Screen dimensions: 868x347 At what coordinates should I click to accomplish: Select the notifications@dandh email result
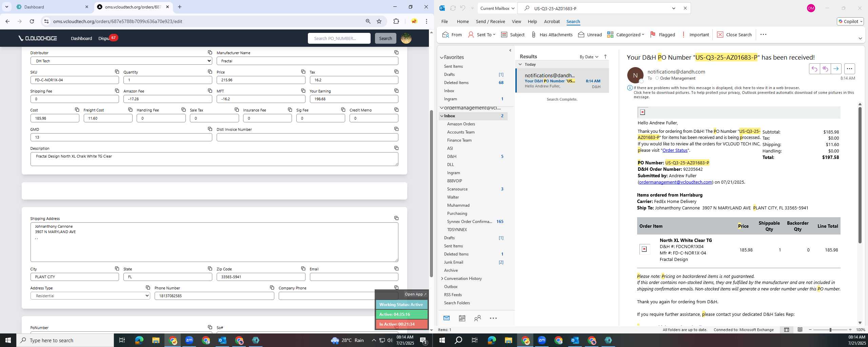(x=562, y=81)
